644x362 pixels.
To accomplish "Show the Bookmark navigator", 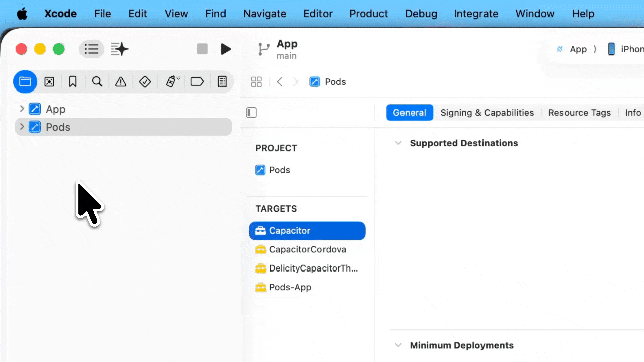I will (73, 81).
